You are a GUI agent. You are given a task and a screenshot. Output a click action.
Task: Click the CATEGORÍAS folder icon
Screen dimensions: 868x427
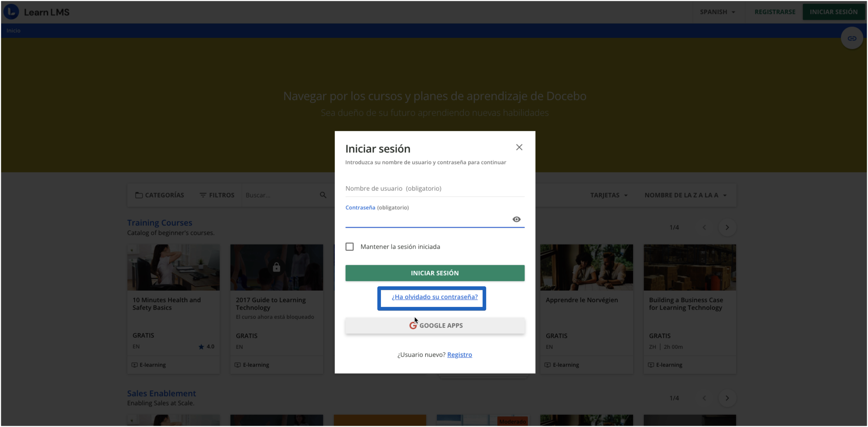[x=139, y=195]
